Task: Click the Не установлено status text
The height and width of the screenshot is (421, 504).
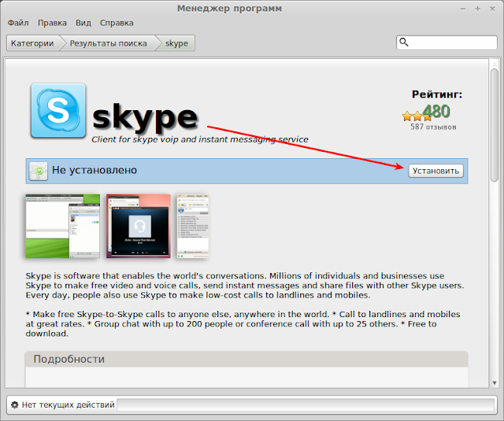Action: point(94,170)
